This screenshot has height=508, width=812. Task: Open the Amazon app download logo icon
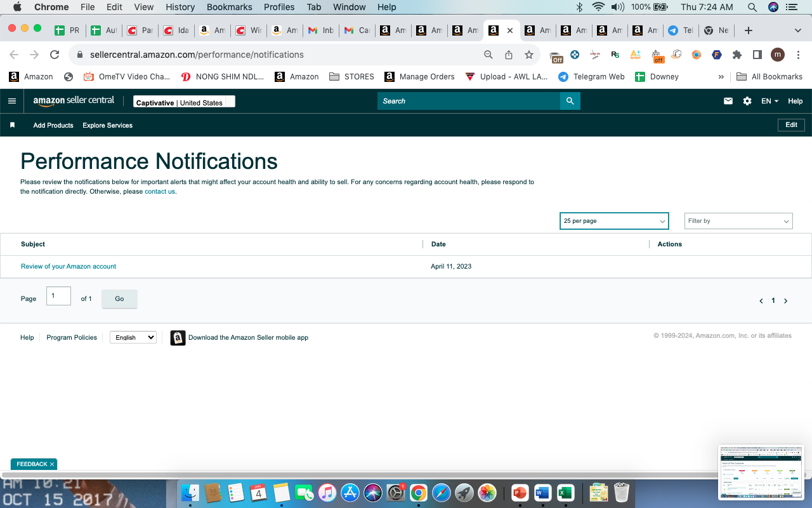(178, 338)
